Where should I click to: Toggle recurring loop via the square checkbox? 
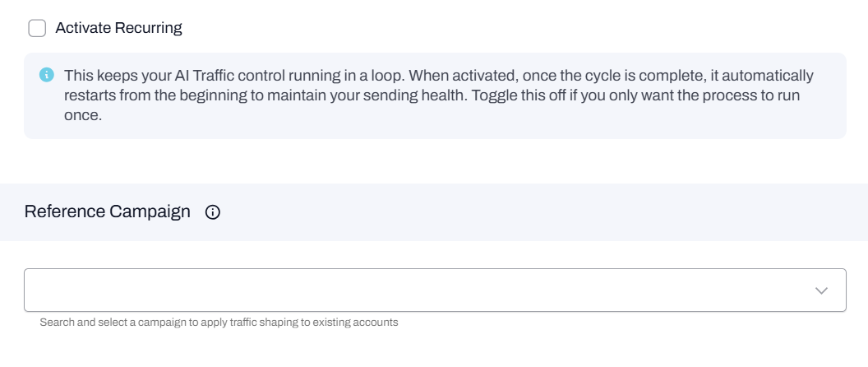pos(37,28)
